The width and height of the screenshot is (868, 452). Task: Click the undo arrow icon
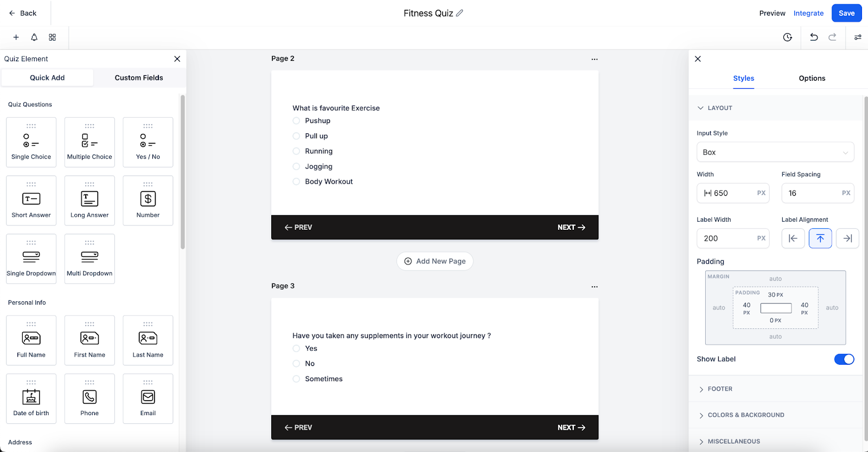click(814, 37)
